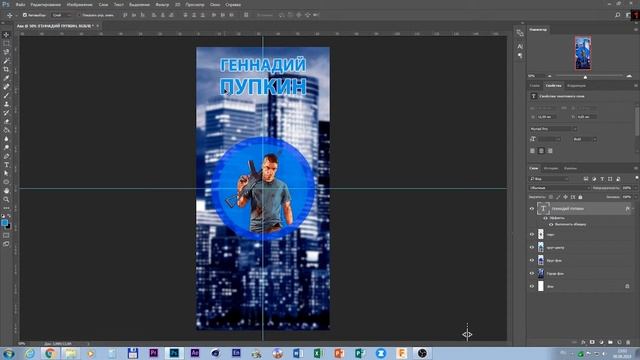The width and height of the screenshot is (640, 360).
Task: Toggle Quick Mask mode in toolbox
Action: coord(6,236)
